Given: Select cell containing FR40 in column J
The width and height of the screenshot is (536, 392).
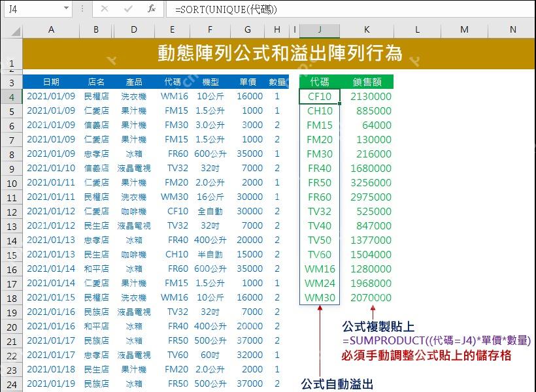Looking at the screenshot, I should (x=320, y=168).
